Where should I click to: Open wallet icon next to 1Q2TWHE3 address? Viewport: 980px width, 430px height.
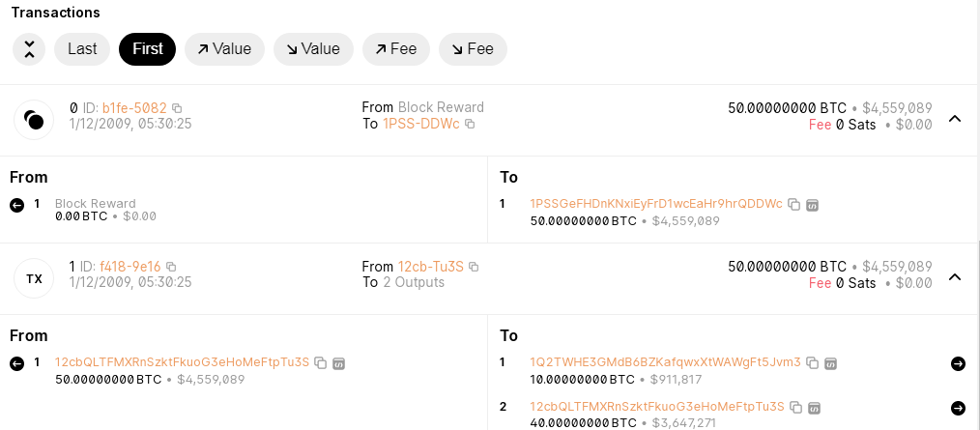[830, 363]
